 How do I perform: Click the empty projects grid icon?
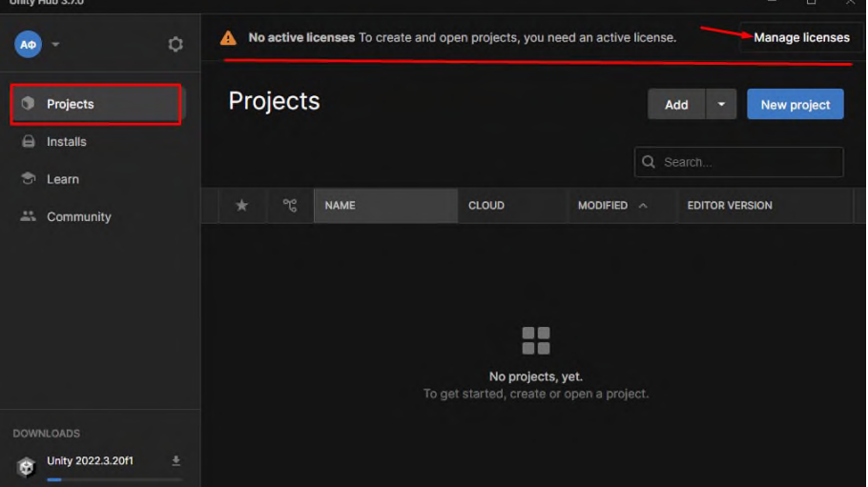[536, 340]
